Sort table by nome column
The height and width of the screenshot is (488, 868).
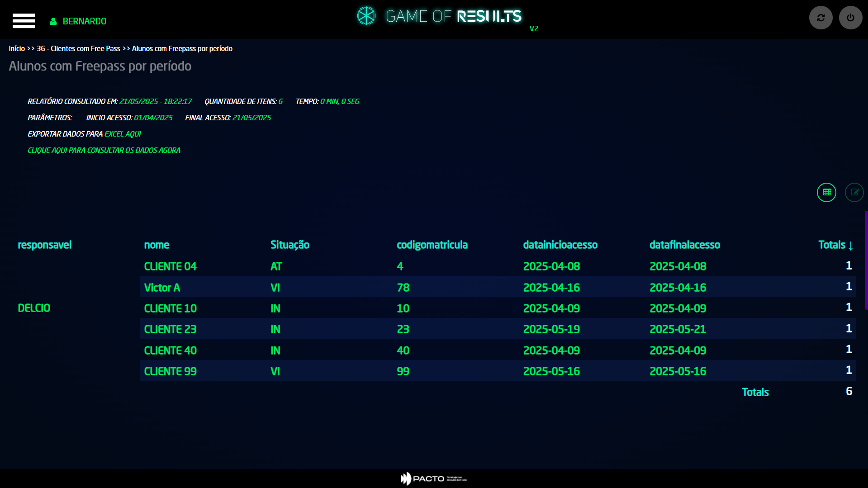point(157,245)
